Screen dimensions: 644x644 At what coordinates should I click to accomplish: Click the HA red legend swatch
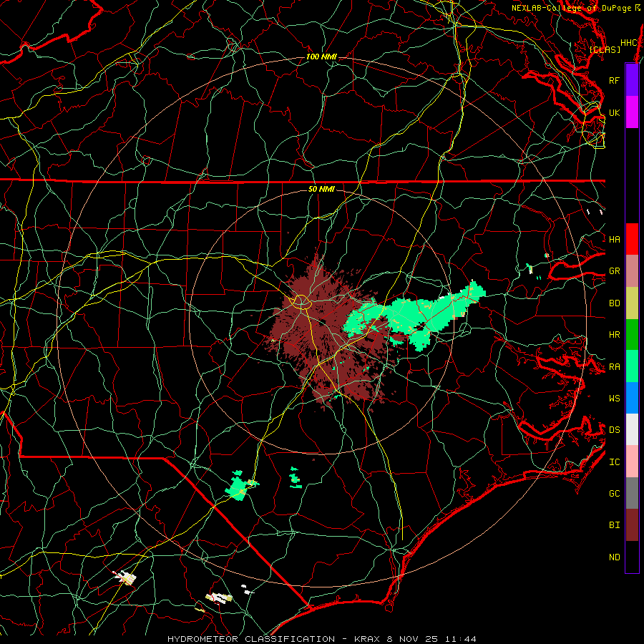click(x=632, y=239)
